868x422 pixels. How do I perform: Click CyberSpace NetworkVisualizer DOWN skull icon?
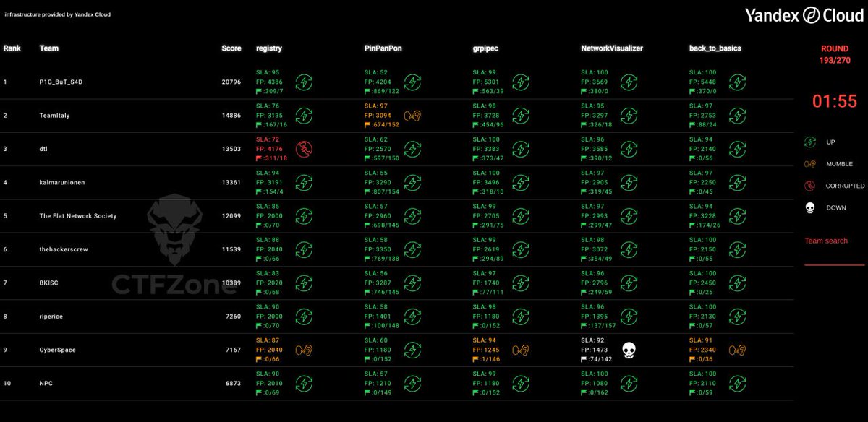tap(629, 350)
